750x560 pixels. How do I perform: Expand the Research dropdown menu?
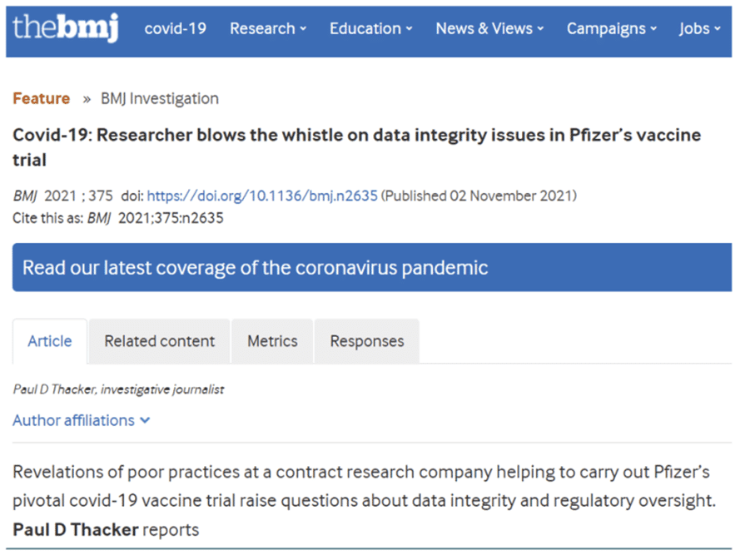[x=268, y=28]
